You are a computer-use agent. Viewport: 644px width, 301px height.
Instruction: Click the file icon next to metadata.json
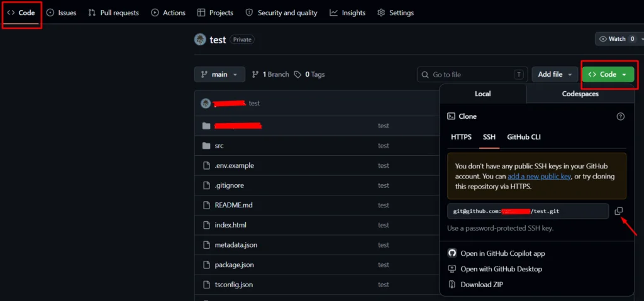point(206,244)
